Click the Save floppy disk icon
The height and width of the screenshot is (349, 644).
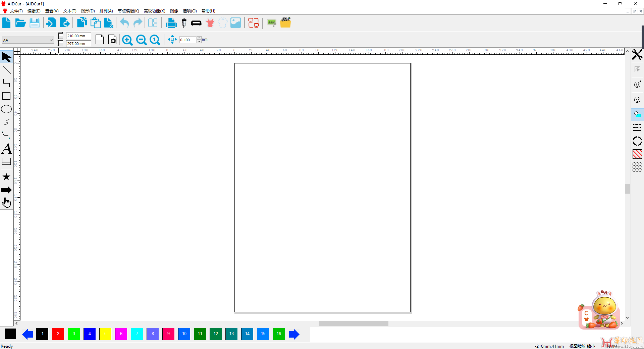tap(35, 23)
